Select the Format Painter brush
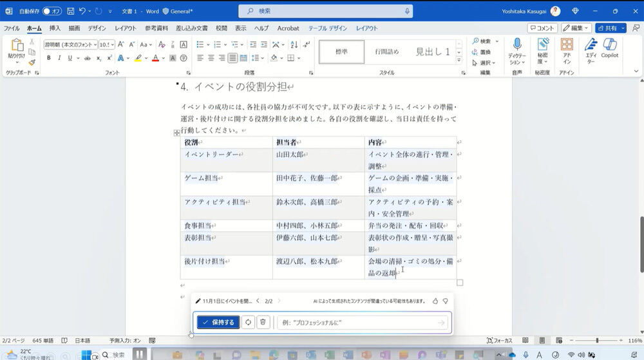Viewport: 644px width, 360px height. click(x=32, y=62)
